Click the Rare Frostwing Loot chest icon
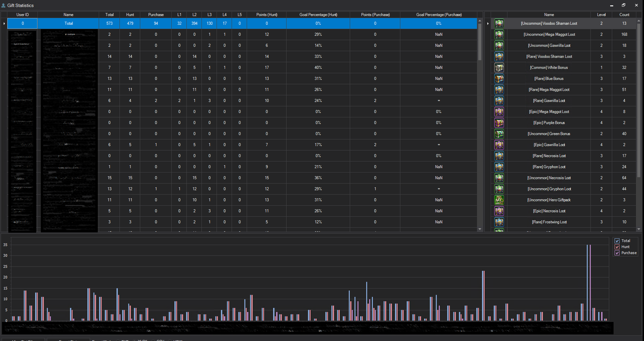The image size is (644, 341). click(499, 222)
